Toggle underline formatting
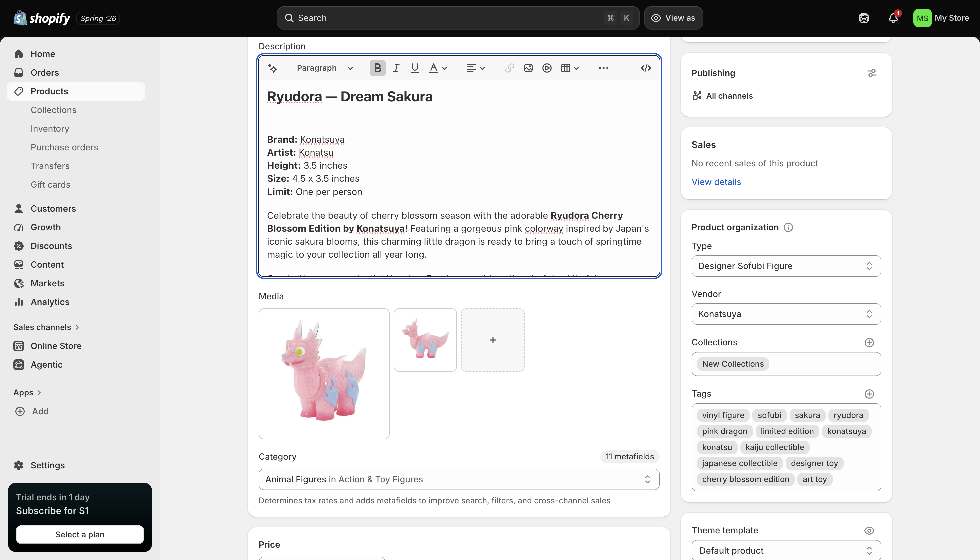 click(x=415, y=68)
